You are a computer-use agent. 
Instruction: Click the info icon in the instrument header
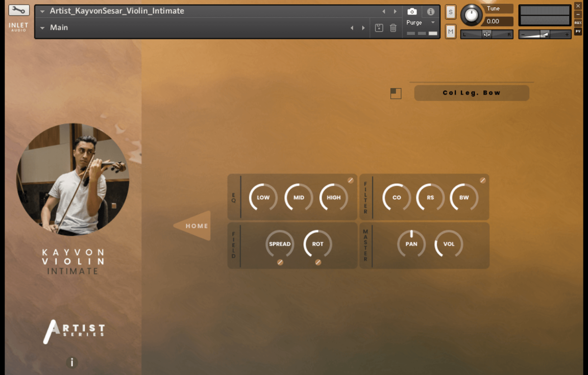(431, 11)
